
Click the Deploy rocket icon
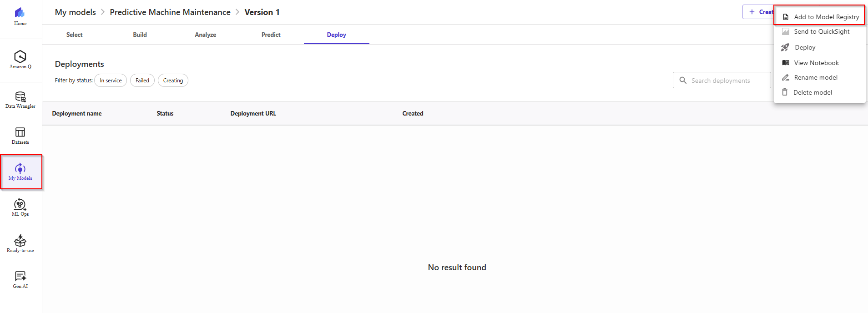785,47
